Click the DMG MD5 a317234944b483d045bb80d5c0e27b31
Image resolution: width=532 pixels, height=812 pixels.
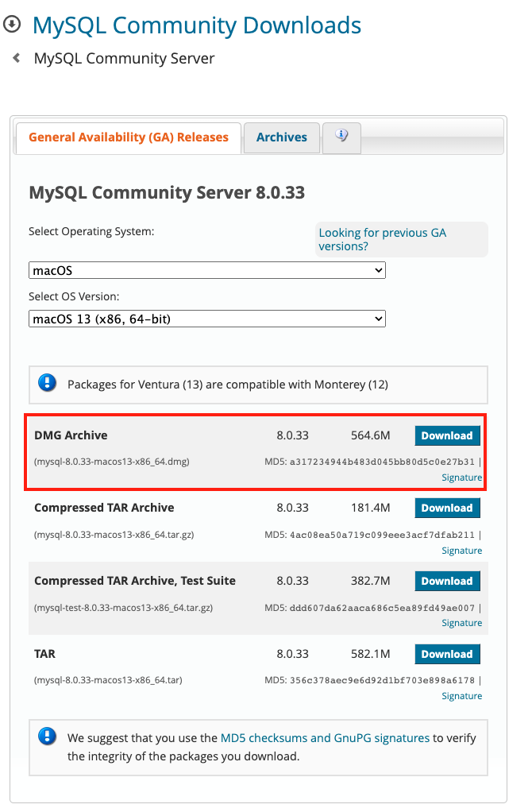click(382, 462)
